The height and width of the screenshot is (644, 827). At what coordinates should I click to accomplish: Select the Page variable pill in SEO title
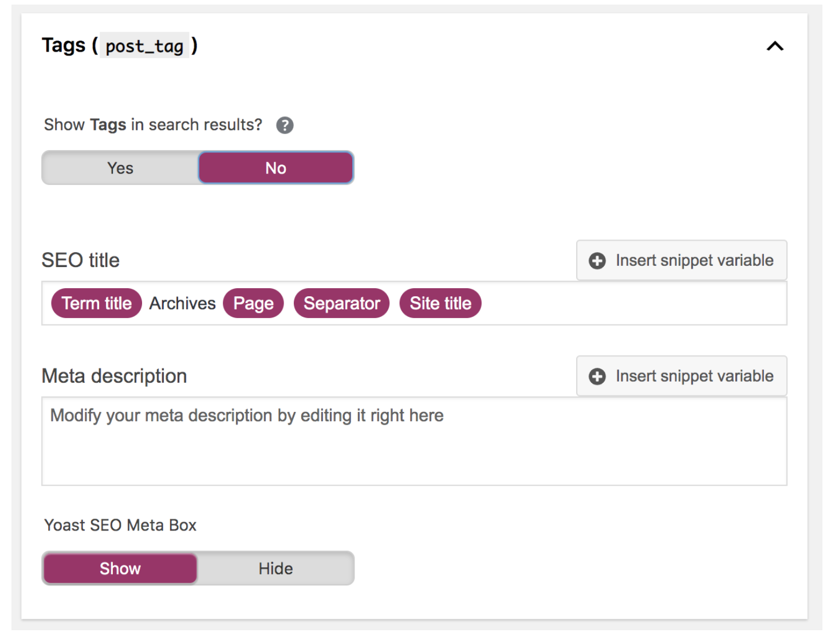pos(253,303)
